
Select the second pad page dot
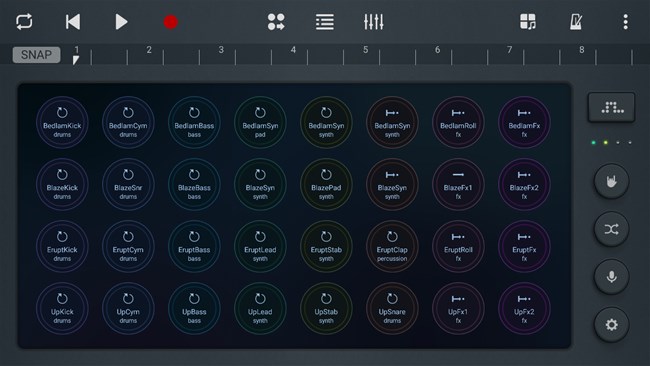pyautogui.click(x=606, y=143)
